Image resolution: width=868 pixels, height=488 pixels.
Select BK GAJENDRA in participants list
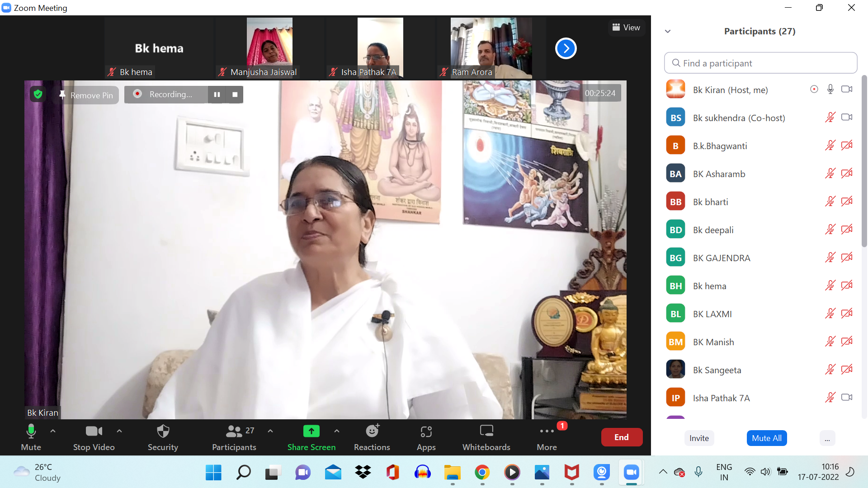[x=760, y=258]
